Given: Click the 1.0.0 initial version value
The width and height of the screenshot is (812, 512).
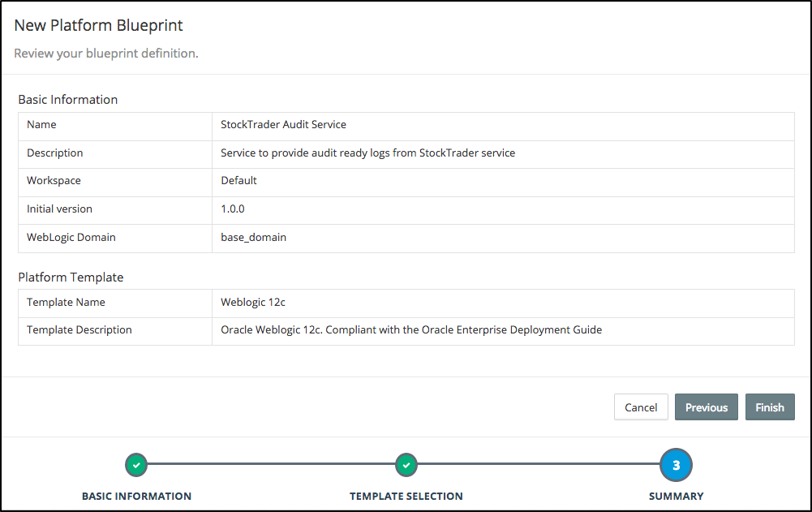Looking at the screenshot, I should point(233,209).
